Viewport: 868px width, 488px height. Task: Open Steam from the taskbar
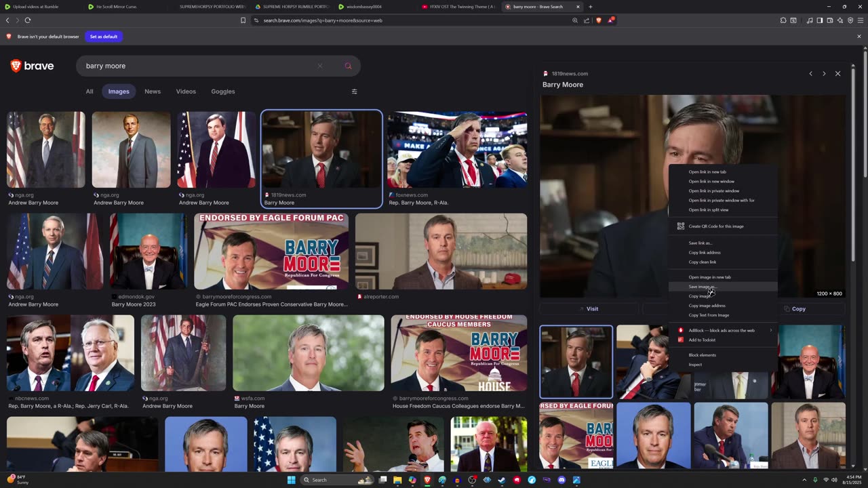[x=502, y=480]
